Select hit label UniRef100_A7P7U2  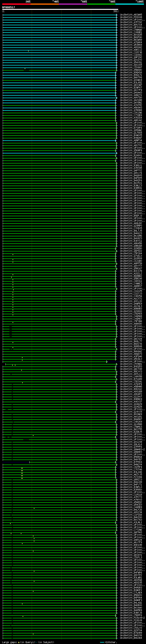tap(131, 22)
